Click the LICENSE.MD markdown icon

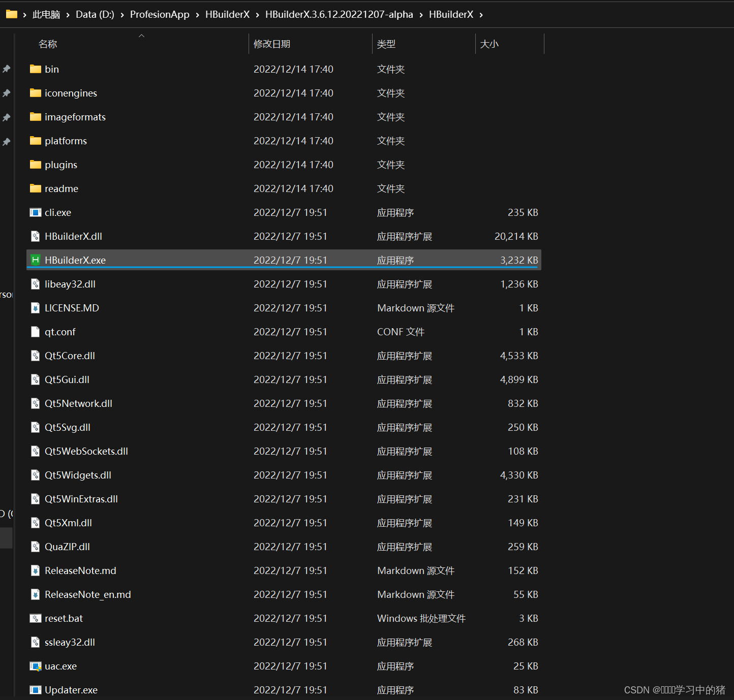coord(36,308)
